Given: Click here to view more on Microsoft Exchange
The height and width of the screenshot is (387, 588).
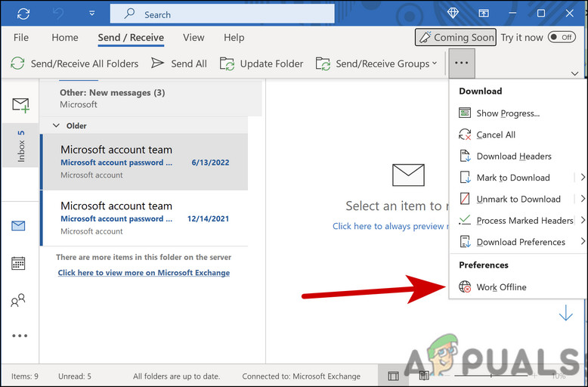Looking at the screenshot, I should pos(144,273).
